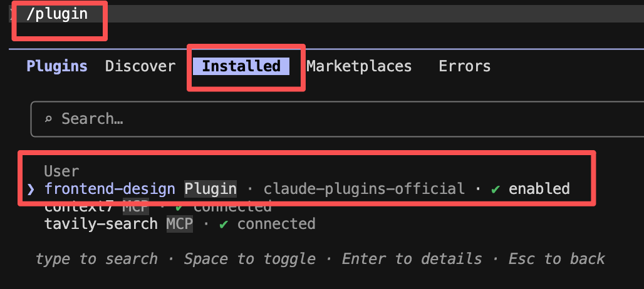Switch to the Installed tab

coord(241,66)
